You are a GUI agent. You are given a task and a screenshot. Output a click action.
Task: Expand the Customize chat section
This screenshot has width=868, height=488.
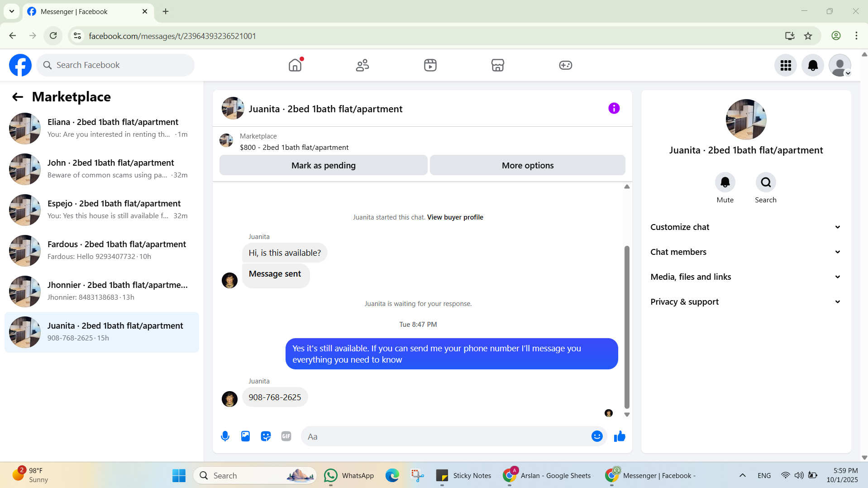pos(746,227)
